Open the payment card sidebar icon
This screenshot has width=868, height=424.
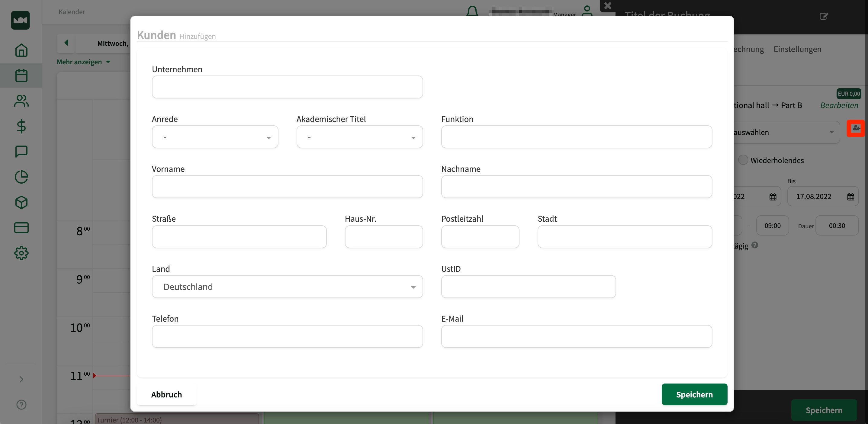[x=21, y=228]
